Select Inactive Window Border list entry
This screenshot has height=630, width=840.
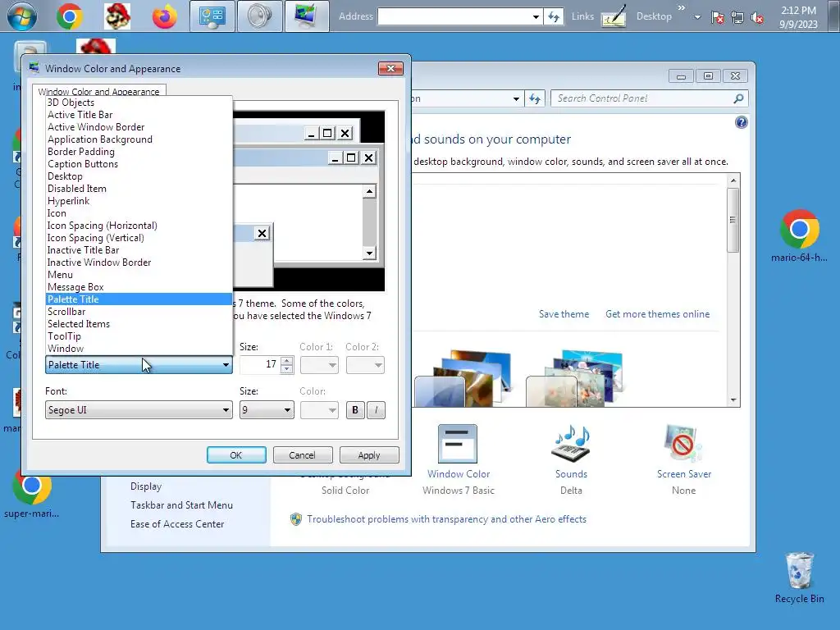139,262
